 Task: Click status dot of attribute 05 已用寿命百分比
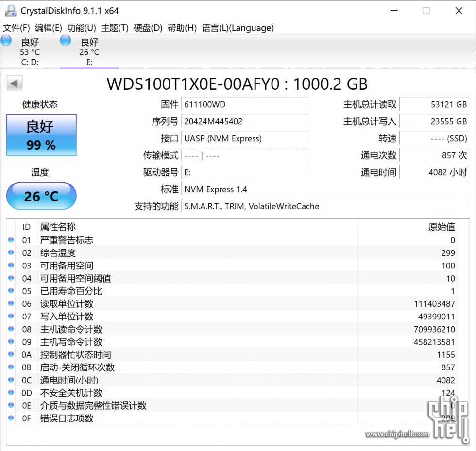click(x=11, y=291)
